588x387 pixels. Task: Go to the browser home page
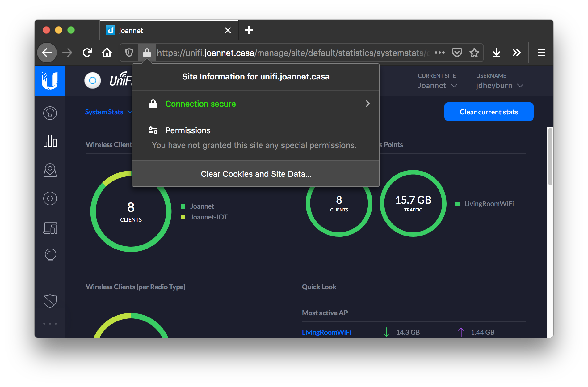(107, 53)
